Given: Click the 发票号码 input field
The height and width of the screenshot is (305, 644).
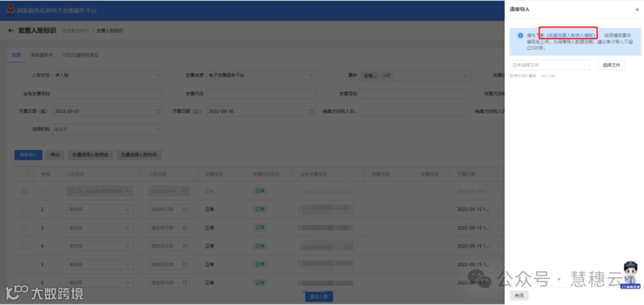Looking at the screenshot, I should click(415, 94).
